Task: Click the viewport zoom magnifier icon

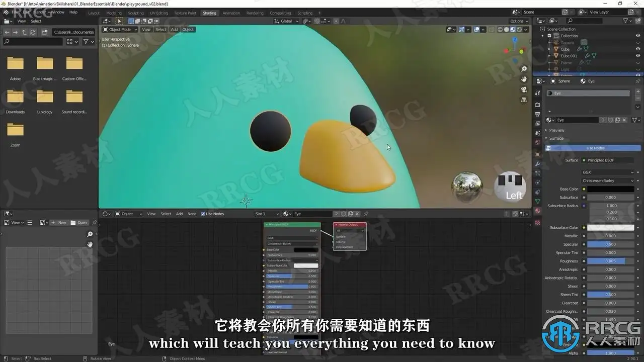Action: (524, 69)
